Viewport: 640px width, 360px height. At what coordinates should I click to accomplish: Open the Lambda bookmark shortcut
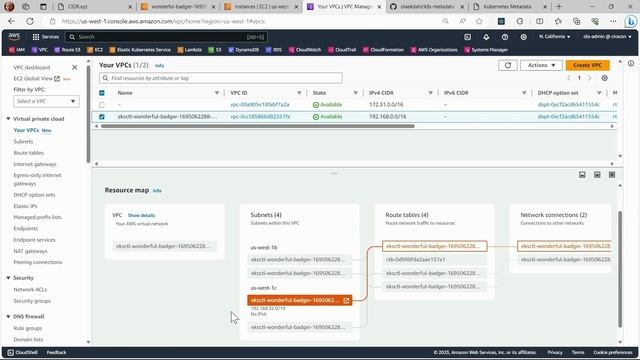[x=189, y=50]
